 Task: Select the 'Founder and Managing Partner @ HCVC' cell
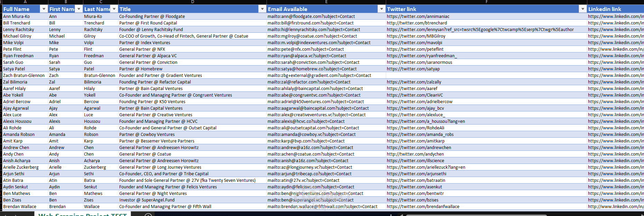tap(192, 121)
